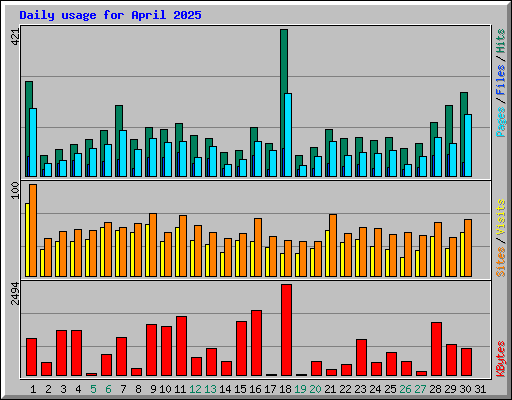Click the red KBytes bar for day 9

(151, 350)
